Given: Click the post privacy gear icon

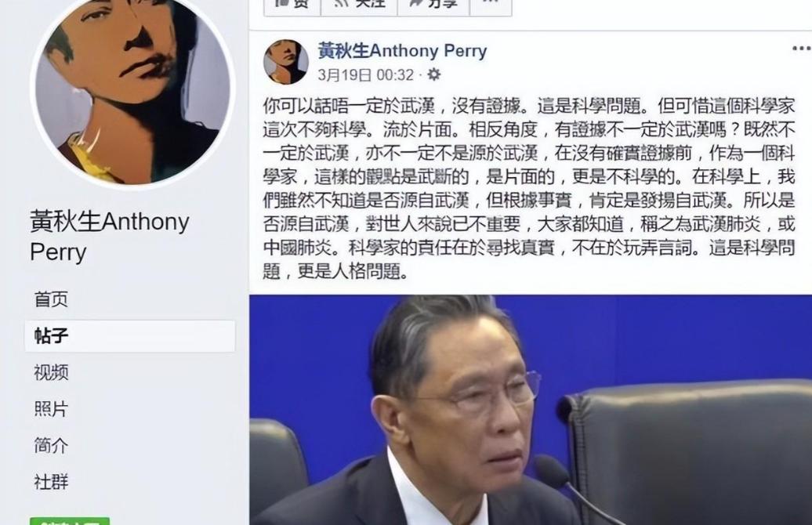Looking at the screenshot, I should 434,74.
